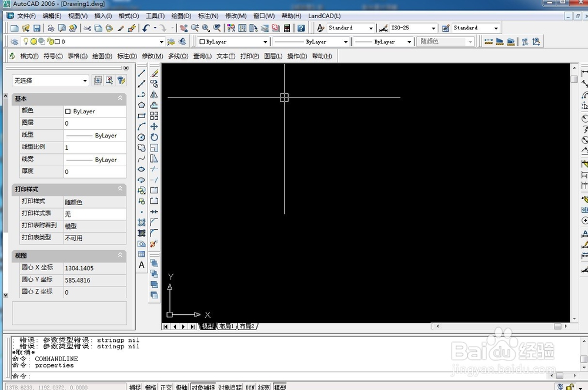Select the Ellipse draw tool
The height and width of the screenshot is (390, 588).
[141, 169]
